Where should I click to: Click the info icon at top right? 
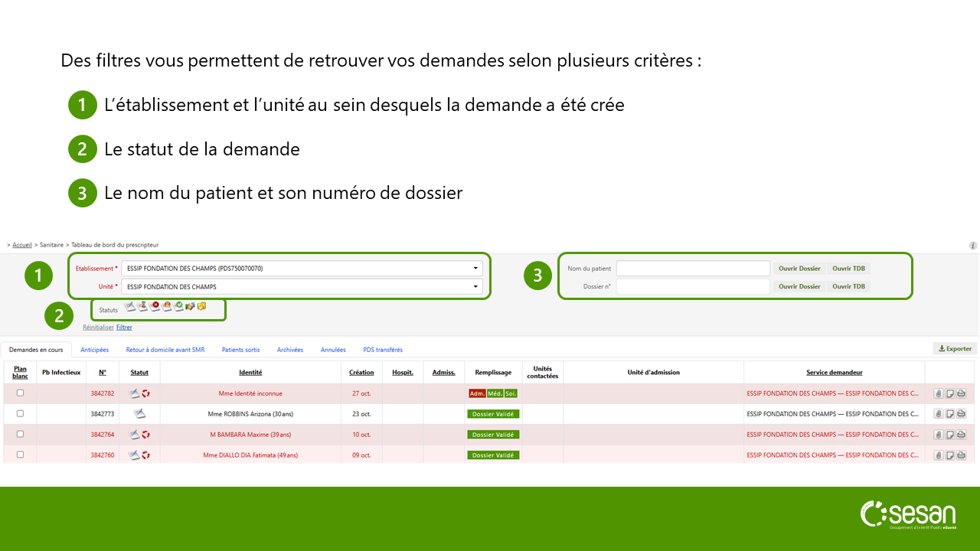[x=973, y=246]
